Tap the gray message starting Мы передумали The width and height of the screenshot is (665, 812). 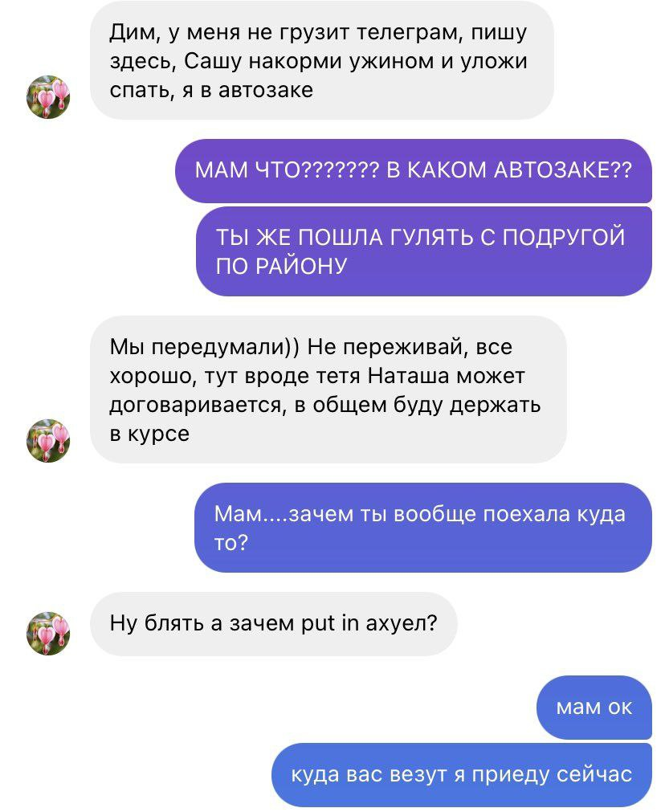(x=328, y=390)
